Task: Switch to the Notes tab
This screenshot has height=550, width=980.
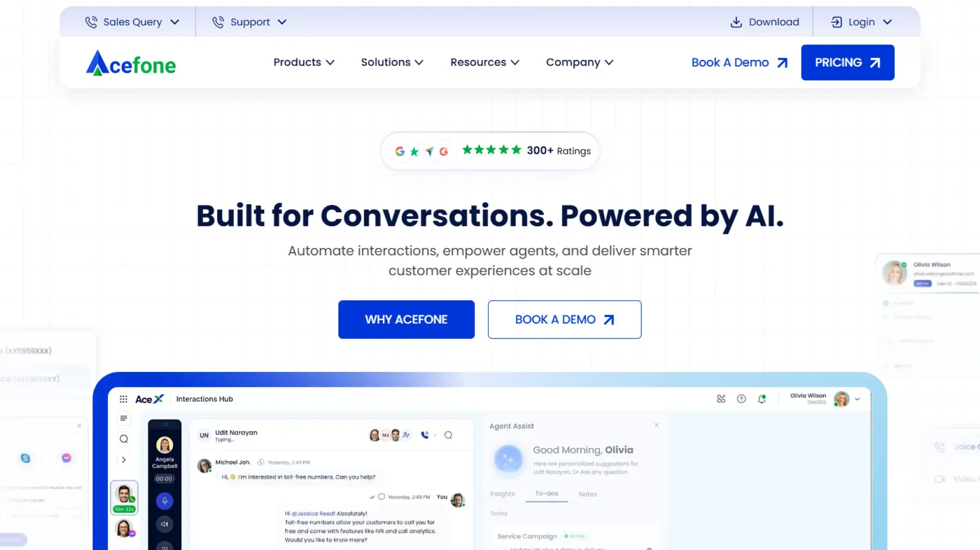Action: pos(588,494)
